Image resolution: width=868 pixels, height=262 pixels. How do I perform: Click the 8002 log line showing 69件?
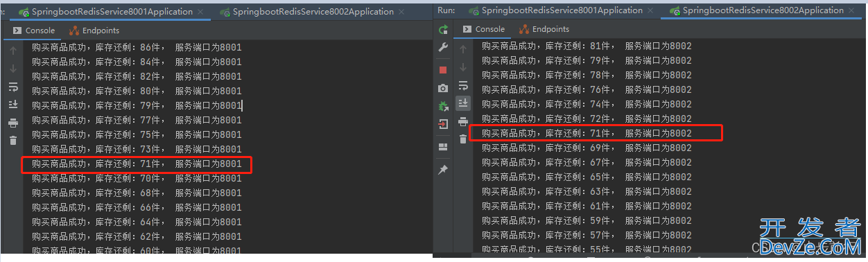(587, 148)
